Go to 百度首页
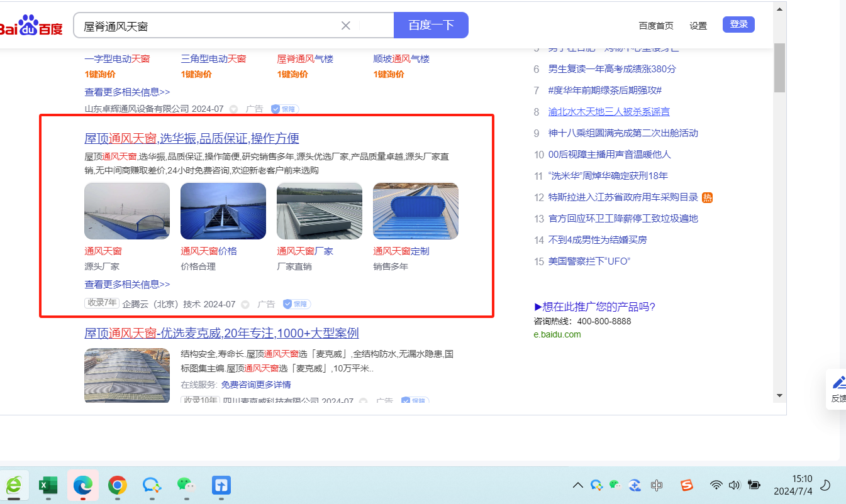The image size is (846, 504). 655,26
